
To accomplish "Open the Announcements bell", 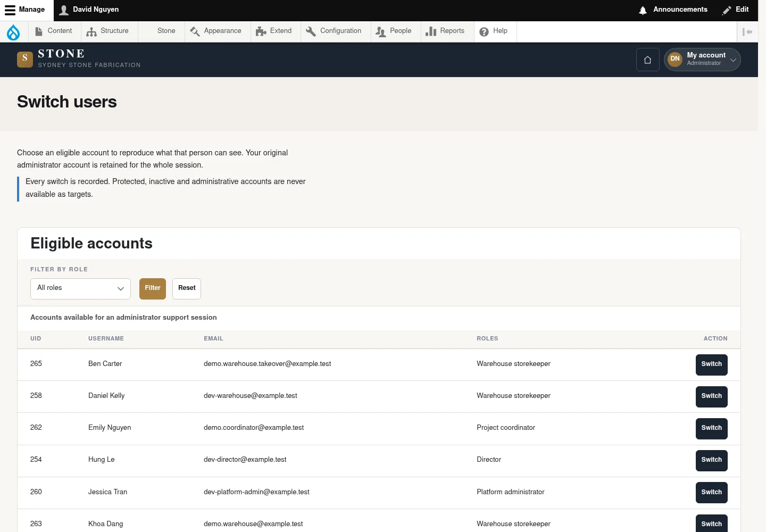I will [x=673, y=10].
